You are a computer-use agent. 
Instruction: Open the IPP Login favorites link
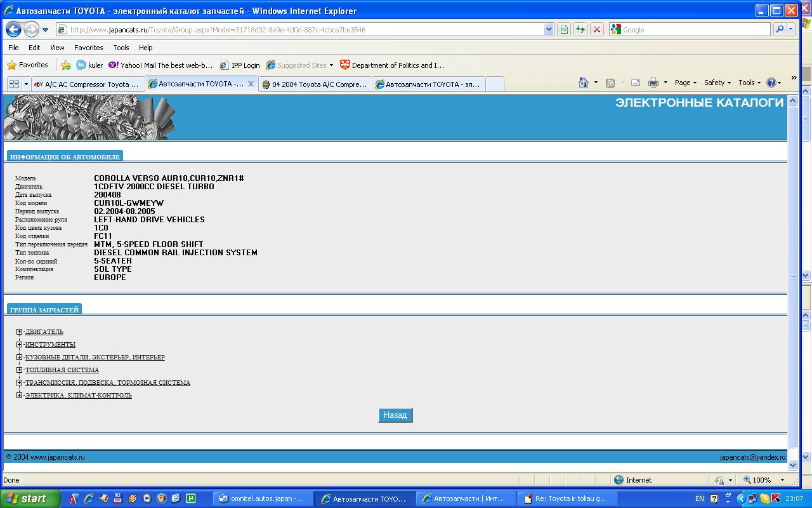[x=240, y=65]
